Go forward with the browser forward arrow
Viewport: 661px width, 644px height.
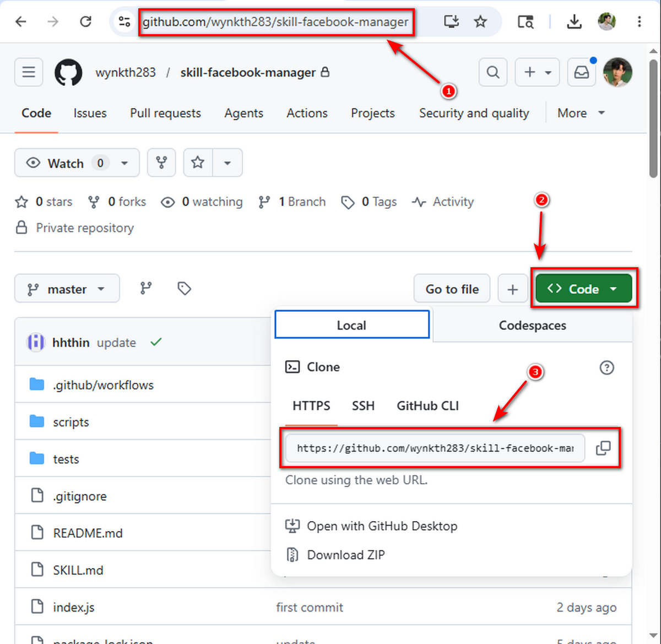click(53, 21)
